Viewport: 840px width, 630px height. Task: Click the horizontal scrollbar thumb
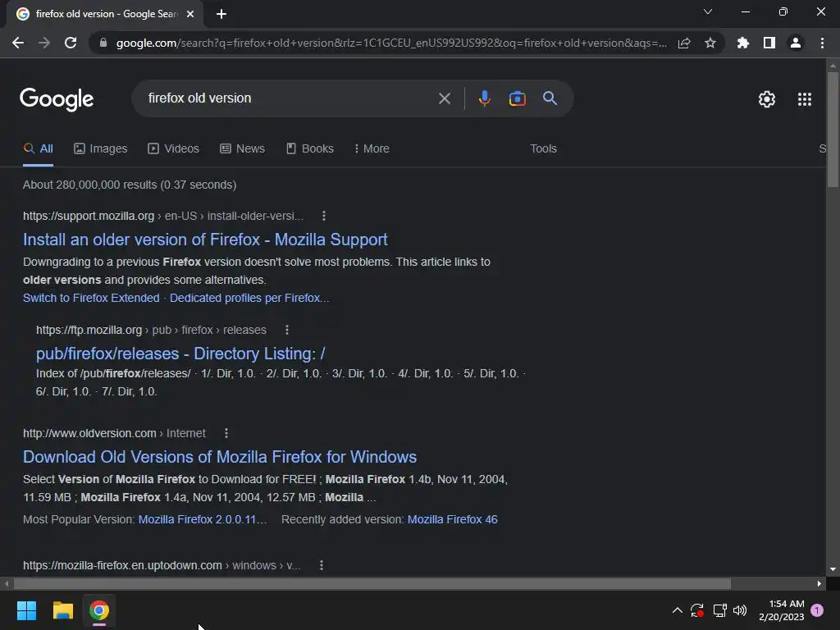[372, 583]
